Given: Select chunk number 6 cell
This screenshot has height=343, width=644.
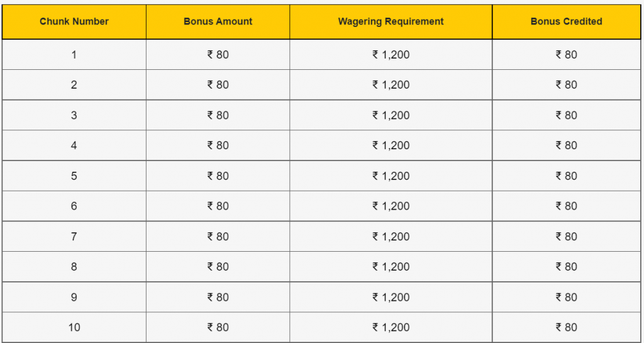Looking at the screenshot, I should [x=74, y=206].
